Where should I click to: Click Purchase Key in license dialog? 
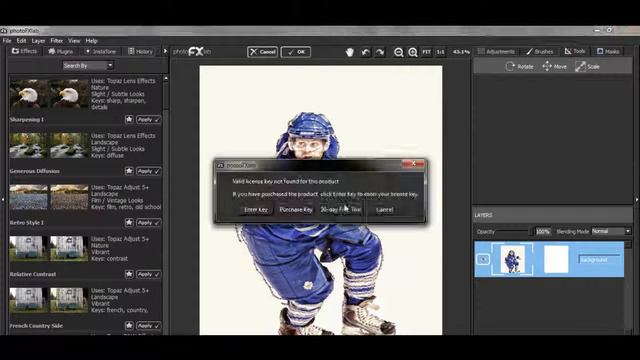click(x=296, y=210)
